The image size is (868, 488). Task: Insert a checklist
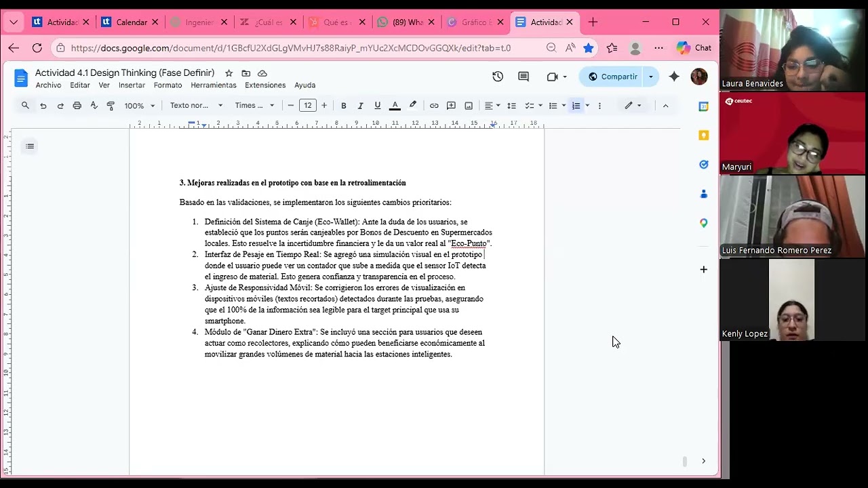point(530,106)
